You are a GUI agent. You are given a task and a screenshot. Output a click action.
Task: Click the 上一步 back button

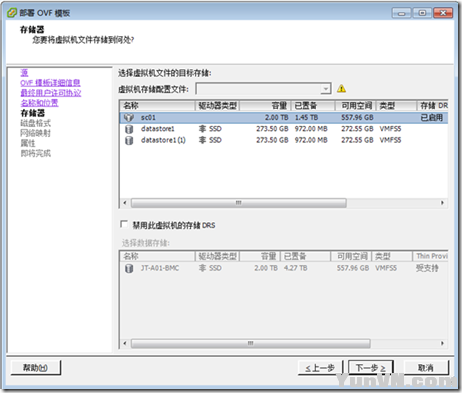coord(321,368)
